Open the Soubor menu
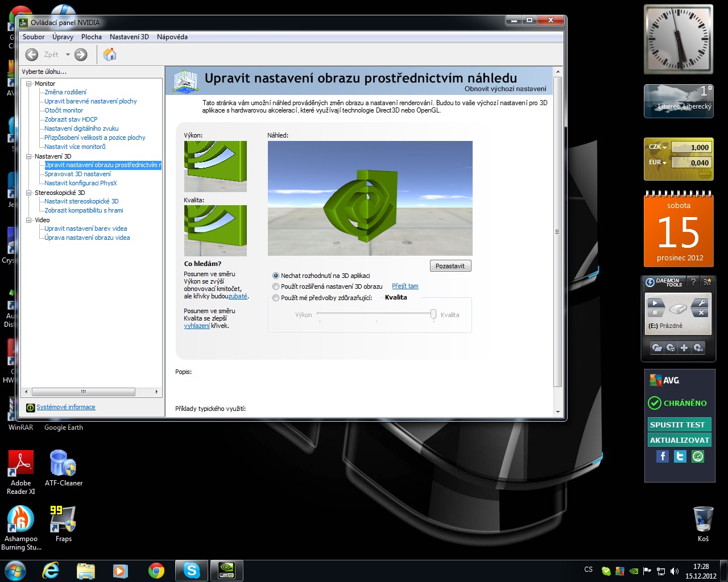The width and height of the screenshot is (728, 582). click(x=34, y=37)
